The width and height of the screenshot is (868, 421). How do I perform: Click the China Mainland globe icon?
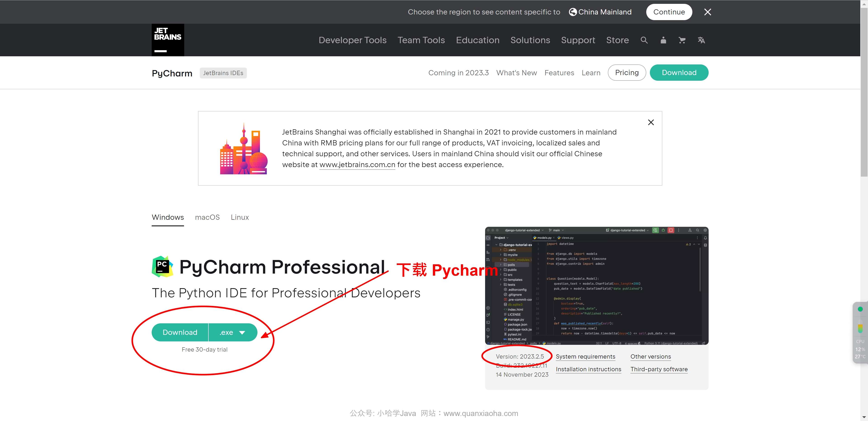pyautogui.click(x=573, y=12)
